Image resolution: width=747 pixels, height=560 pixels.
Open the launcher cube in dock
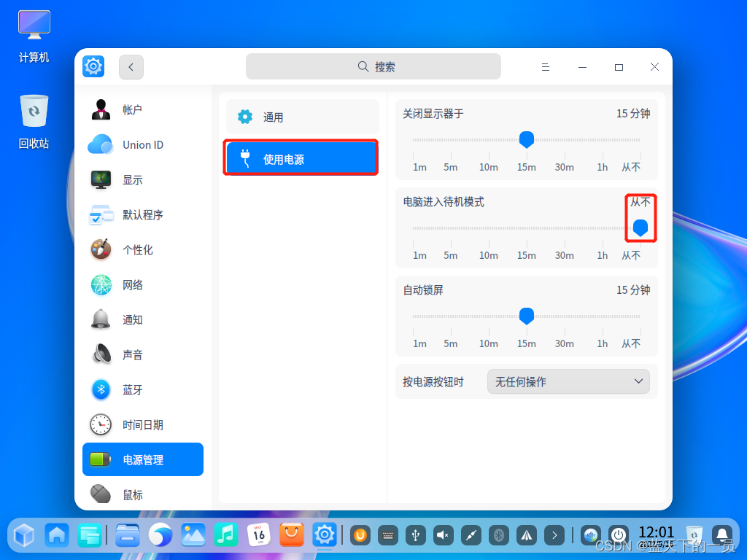point(24,535)
